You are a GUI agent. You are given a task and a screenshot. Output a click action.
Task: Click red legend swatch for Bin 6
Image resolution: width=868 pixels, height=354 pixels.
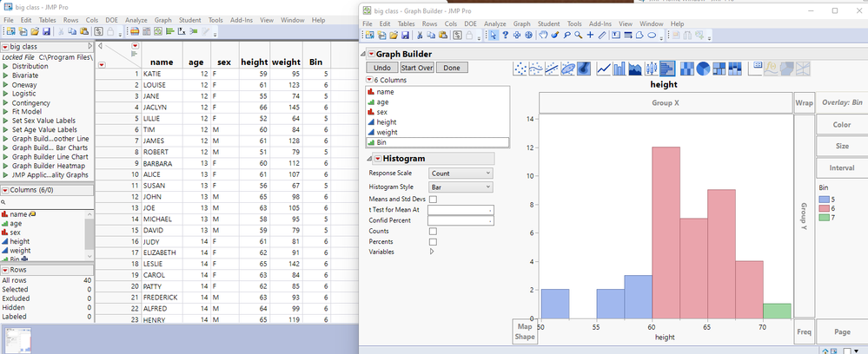[824, 208]
